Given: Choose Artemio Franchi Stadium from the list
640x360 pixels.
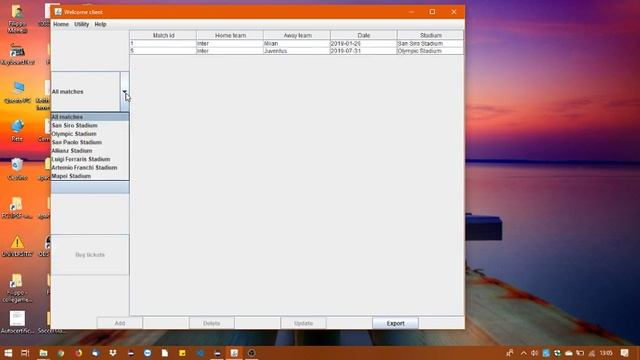Looking at the screenshot, I should [x=90, y=168].
